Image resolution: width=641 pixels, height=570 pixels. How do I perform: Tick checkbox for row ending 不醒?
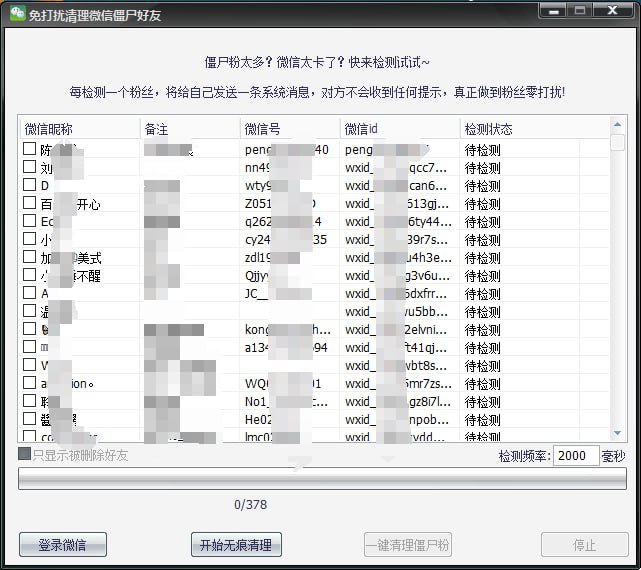tap(29, 275)
